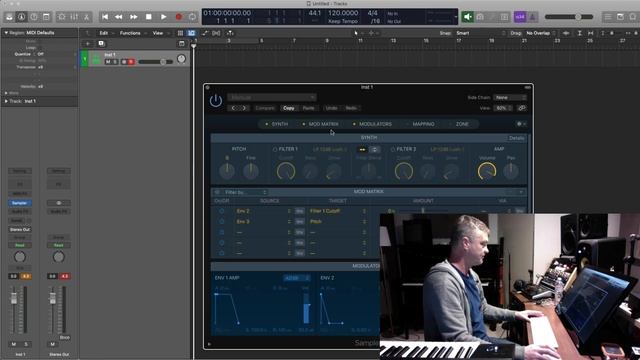Screen dimensions: 640x360
Task: Open the Editors scissors button
Action: point(87,17)
